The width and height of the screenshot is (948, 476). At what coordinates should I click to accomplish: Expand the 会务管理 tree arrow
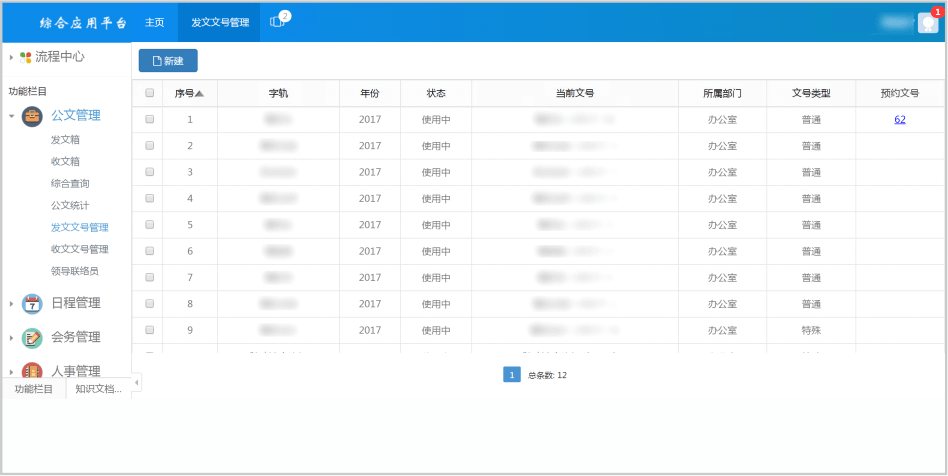click(x=11, y=337)
